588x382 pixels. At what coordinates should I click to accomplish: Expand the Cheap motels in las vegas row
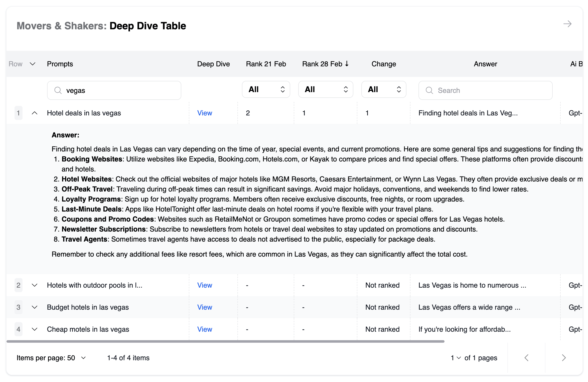[x=35, y=329]
